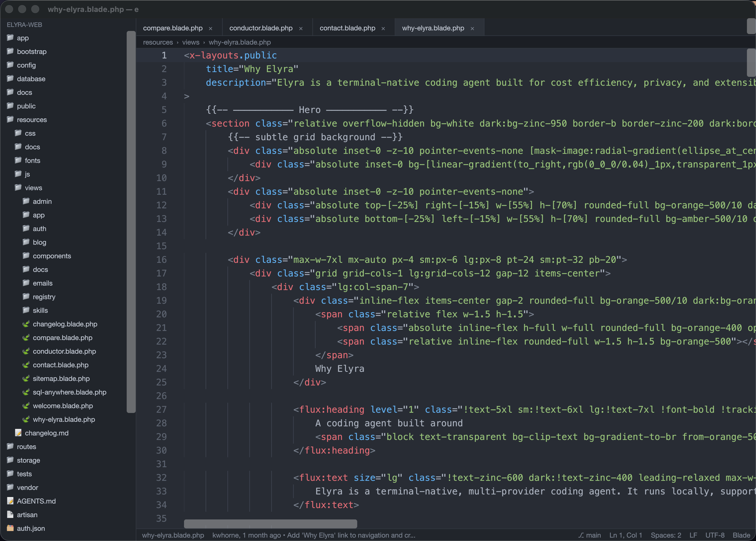Click the registry folder icon
This screenshot has width=756, height=541.
(x=26, y=297)
